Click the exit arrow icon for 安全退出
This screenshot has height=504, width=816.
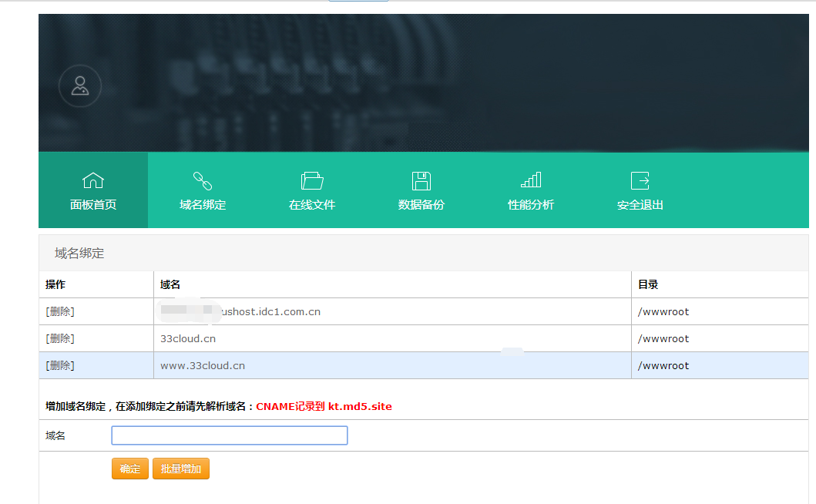point(640,180)
